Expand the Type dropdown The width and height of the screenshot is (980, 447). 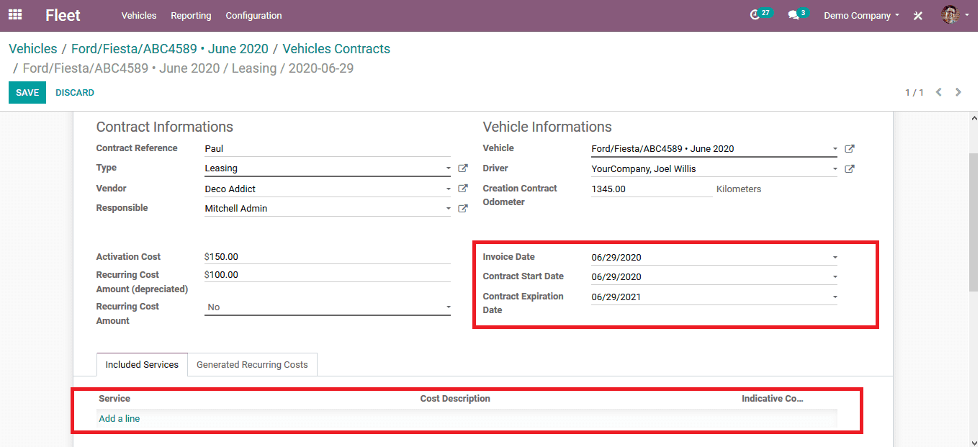click(x=448, y=168)
